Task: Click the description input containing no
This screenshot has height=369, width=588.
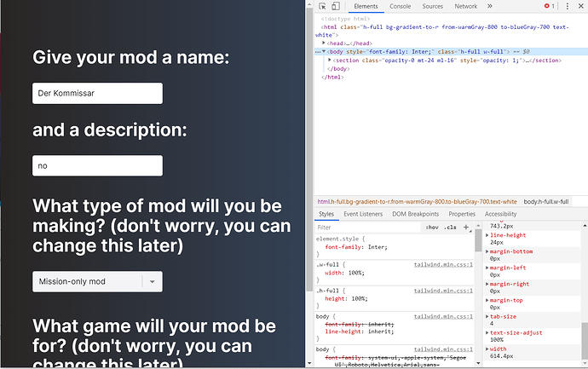Action: (97, 165)
